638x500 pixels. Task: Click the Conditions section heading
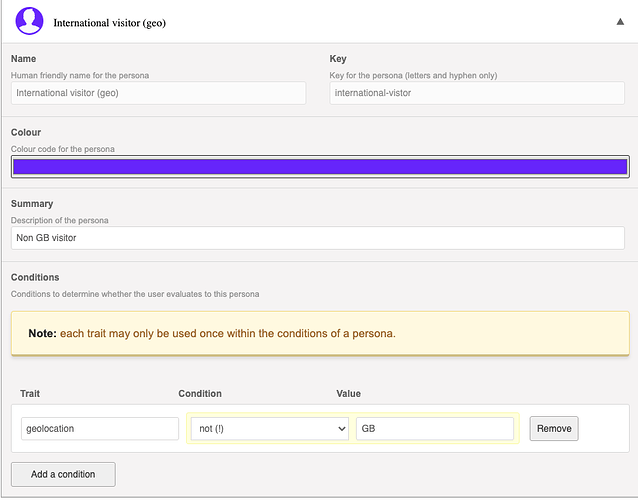coord(35,277)
